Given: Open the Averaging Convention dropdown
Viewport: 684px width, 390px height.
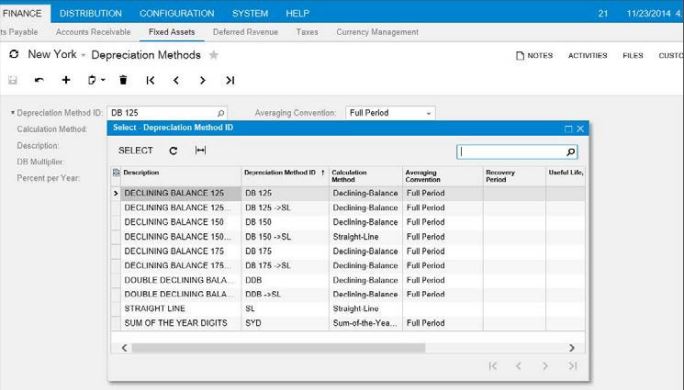Looking at the screenshot, I should [x=428, y=113].
